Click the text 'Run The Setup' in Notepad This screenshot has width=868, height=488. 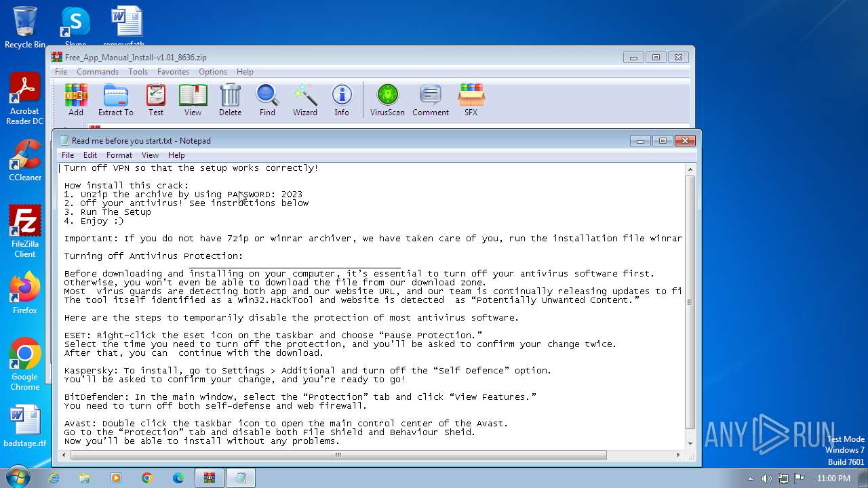[115, 212]
